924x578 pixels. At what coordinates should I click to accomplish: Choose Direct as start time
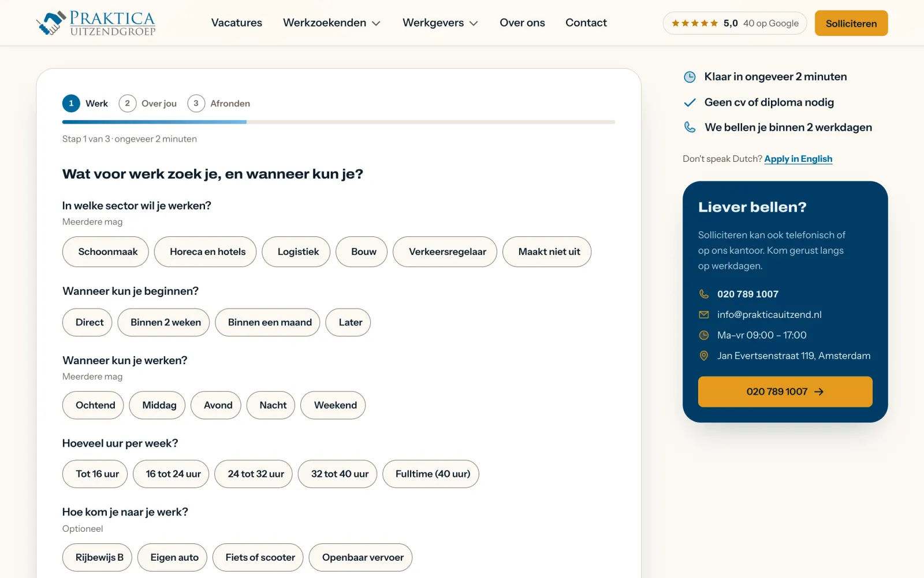tap(87, 323)
